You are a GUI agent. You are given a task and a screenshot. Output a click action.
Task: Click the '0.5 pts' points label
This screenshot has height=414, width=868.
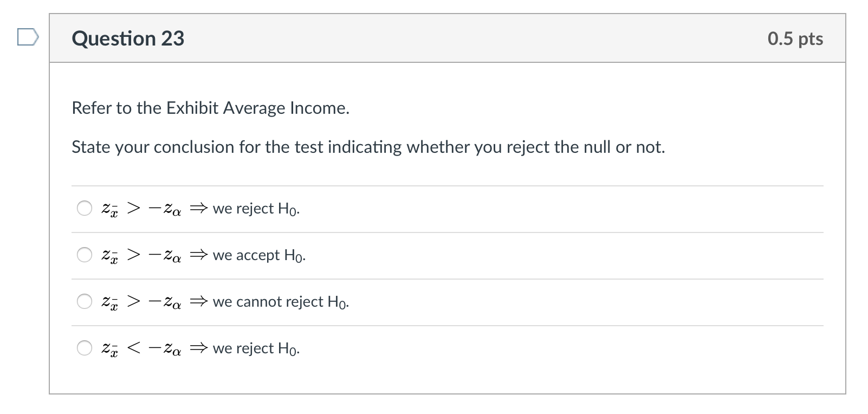[x=795, y=38]
